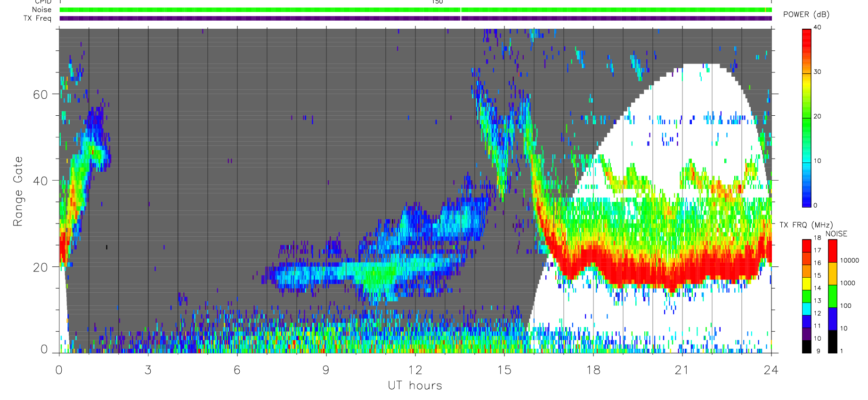
Task: Click the 13 value on TX FRQ scale
Action: 817,301
